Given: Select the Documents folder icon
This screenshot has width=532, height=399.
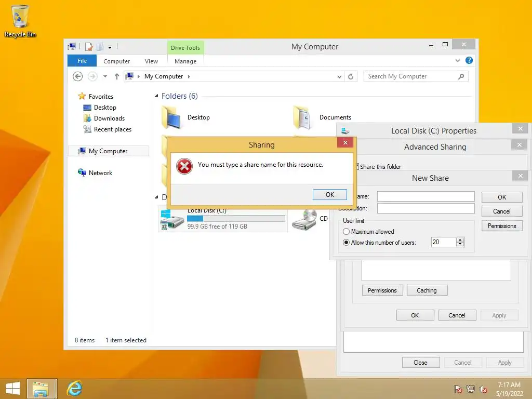Looking at the screenshot, I should [302, 117].
